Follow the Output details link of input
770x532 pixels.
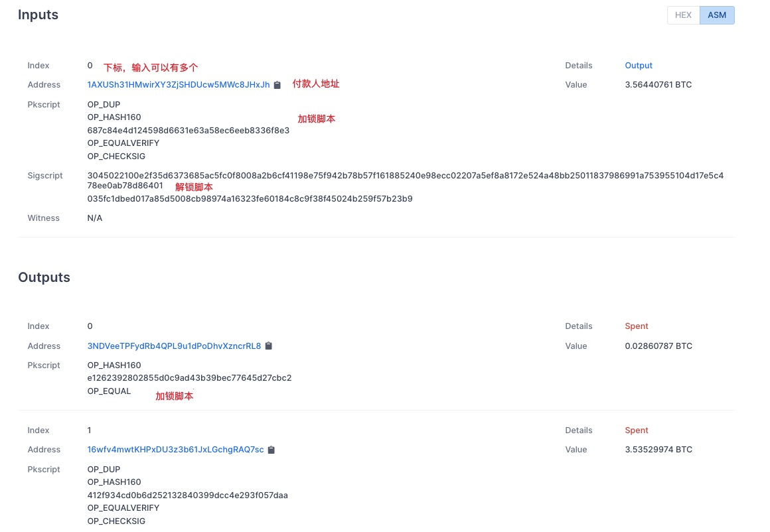pyautogui.click(x=639, y=66)
